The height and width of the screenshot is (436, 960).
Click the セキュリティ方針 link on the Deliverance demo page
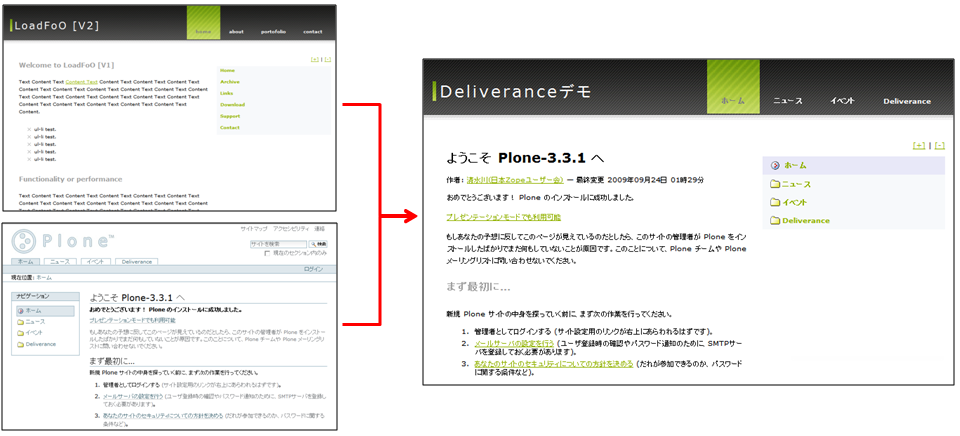coord(554,363)
